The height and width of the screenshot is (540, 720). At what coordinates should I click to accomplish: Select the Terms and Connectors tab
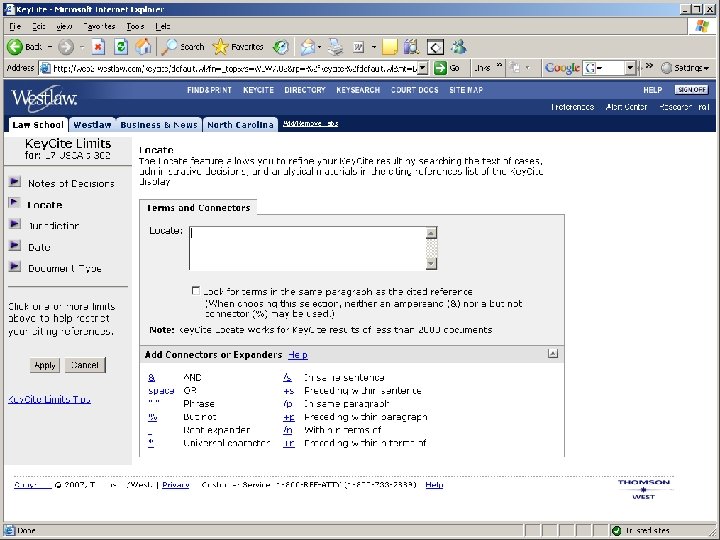pos(198,208)
